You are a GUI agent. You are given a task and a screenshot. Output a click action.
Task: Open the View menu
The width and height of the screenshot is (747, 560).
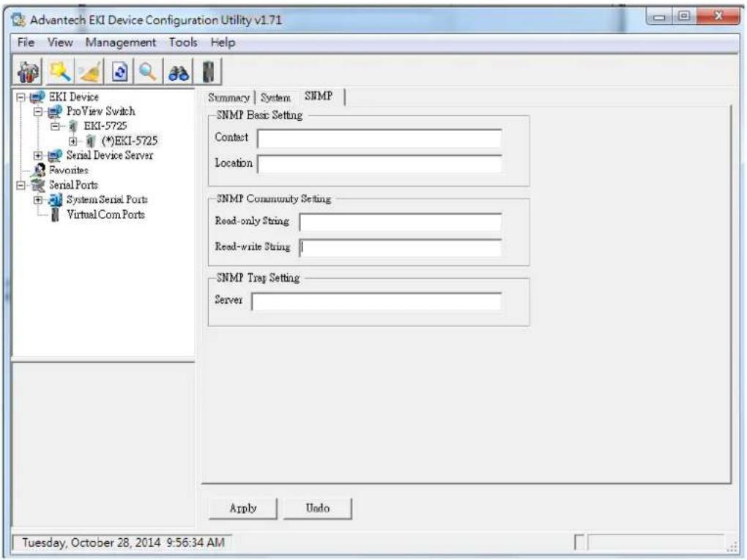point(60,42)
